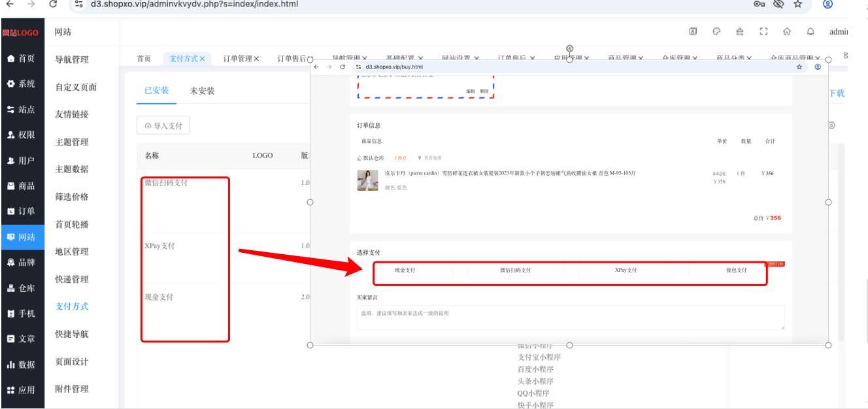Screen dimensions: 868x409
Task: Click the crossed-out eye icon in address bar
Action: (x=778, y=4)
